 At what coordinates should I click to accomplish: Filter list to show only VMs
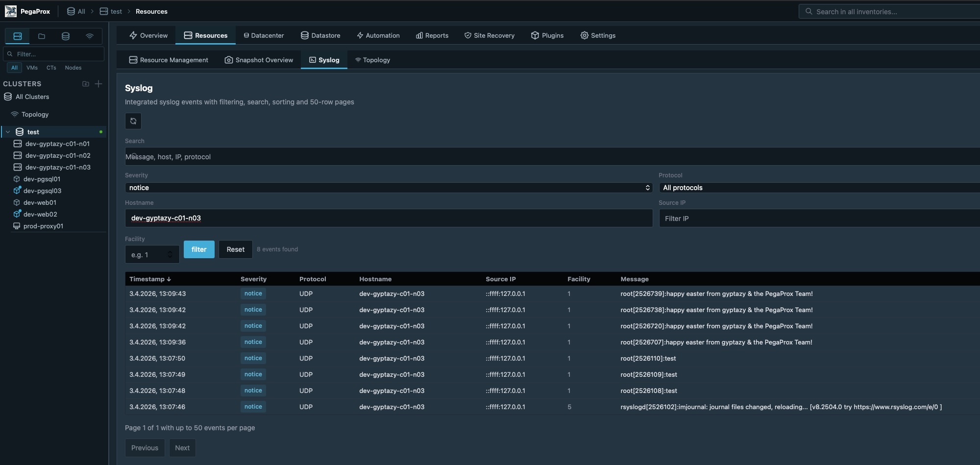pos(32,68)
